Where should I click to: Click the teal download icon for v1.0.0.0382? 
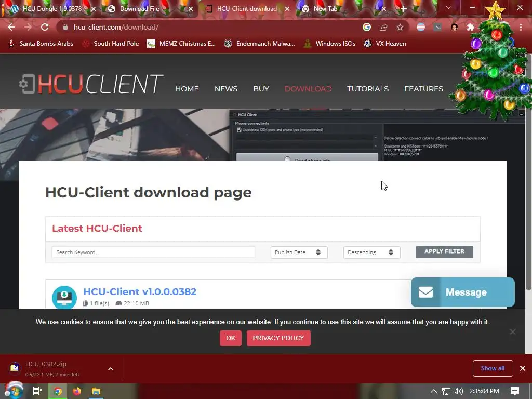coord(64,298)
